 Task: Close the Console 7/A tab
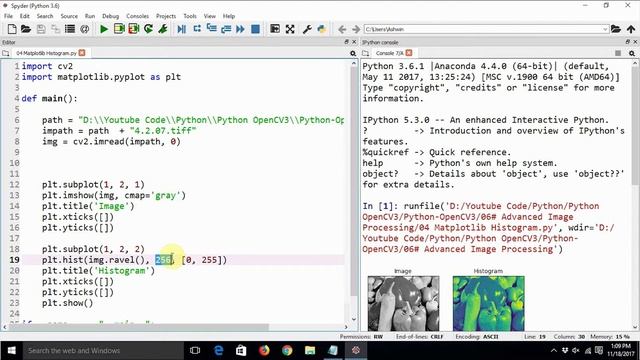pyautogui.click(x=409, y=53)
